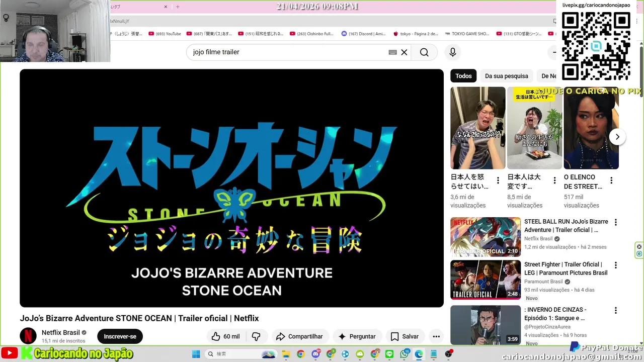This screenshot has width=644, height=362.
Task: Click Netflix Brasil channel under STEEL BALL RUN
Action: [538, 239]
